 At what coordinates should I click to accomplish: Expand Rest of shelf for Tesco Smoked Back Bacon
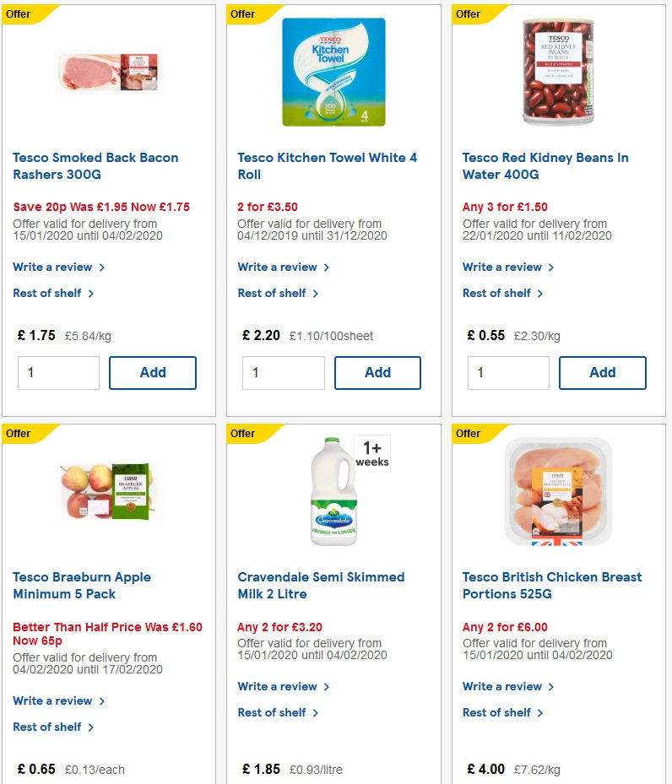[x=46, y=293]
